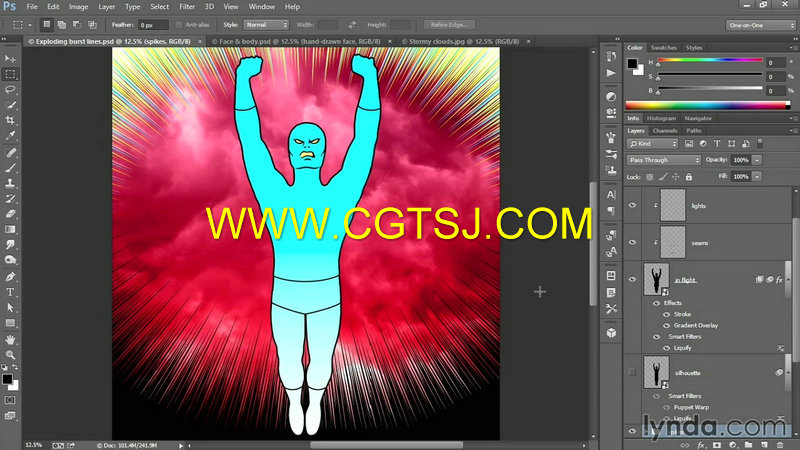Select the Lasso tool
Screen dimensions: 800x450
10,90
